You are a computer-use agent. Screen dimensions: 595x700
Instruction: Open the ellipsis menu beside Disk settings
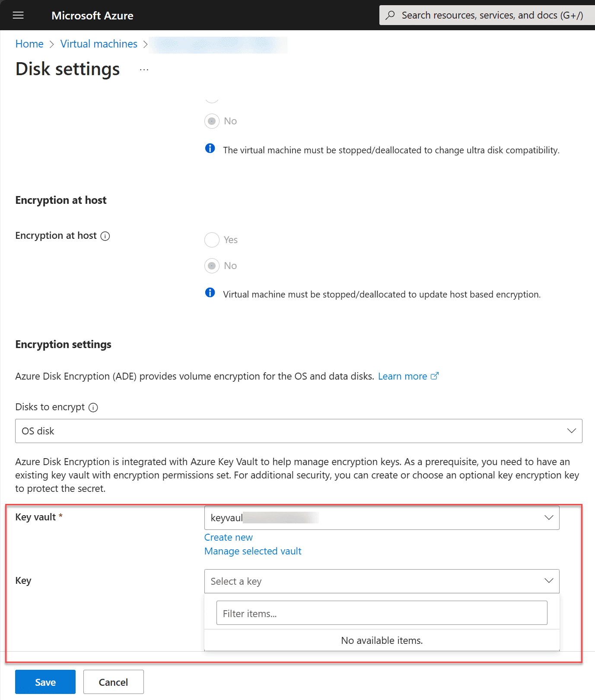[144, 70]
